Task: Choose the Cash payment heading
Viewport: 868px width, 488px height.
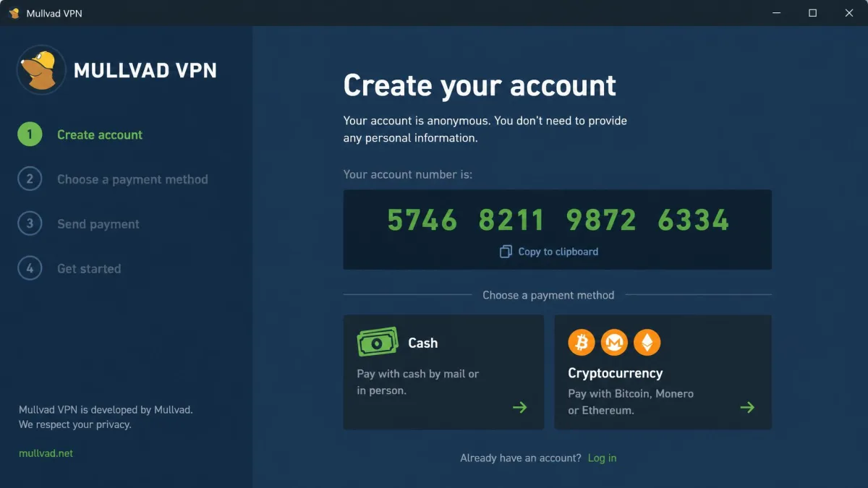Action: tap(422, 343)
